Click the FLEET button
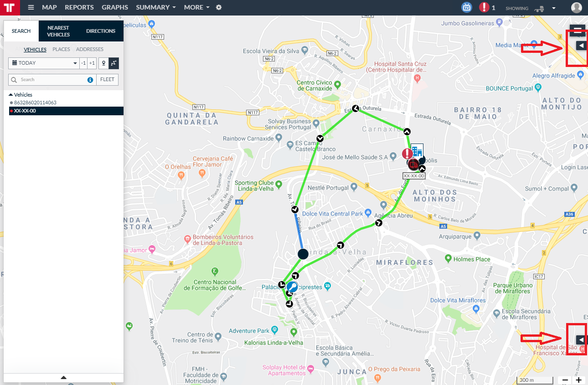The height and width of the screenshot is (385, 588). point(108,80)
